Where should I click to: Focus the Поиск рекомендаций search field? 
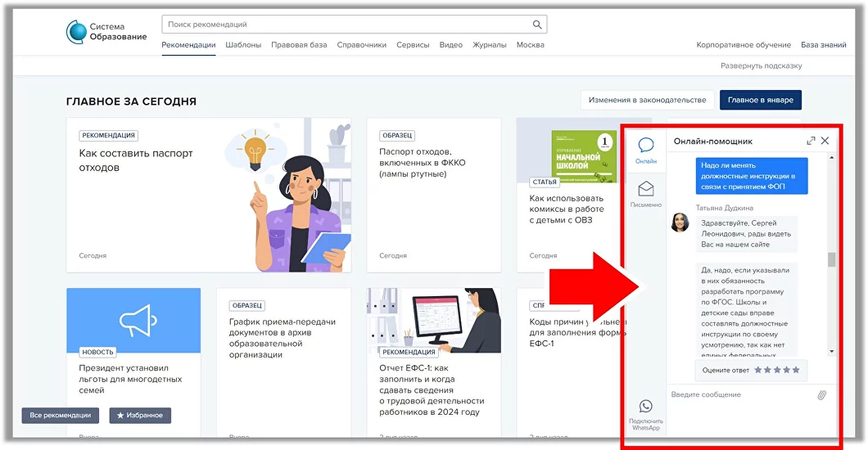344,25
